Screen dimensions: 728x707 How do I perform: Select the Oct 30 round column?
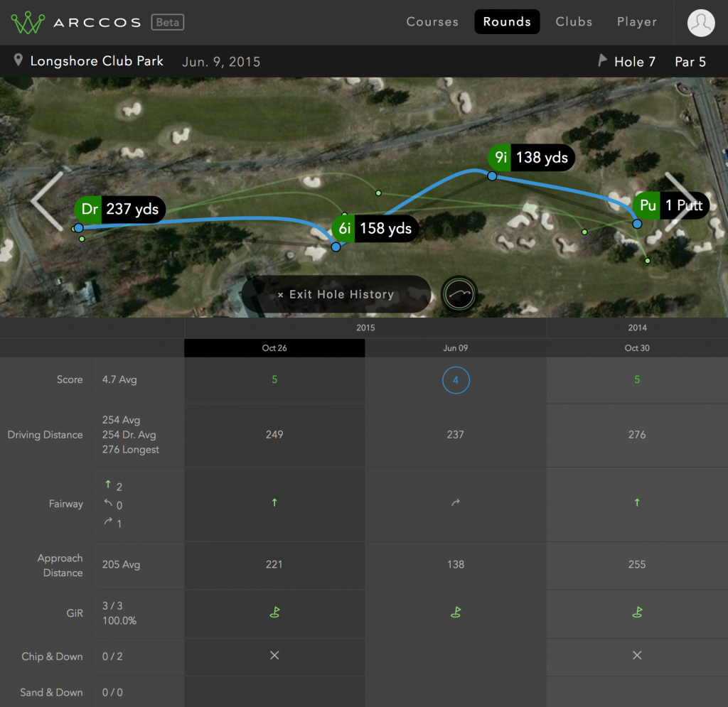(x=637, y=348)
